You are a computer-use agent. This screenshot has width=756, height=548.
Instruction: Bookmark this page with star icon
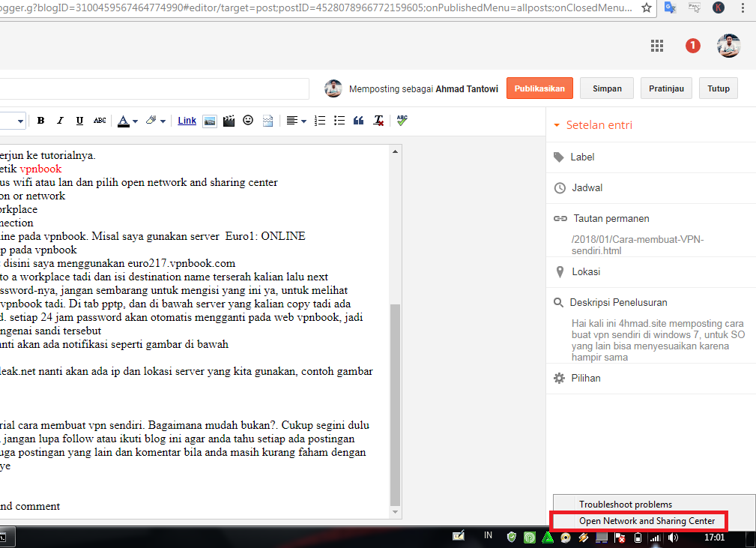[x=647, y=7]
